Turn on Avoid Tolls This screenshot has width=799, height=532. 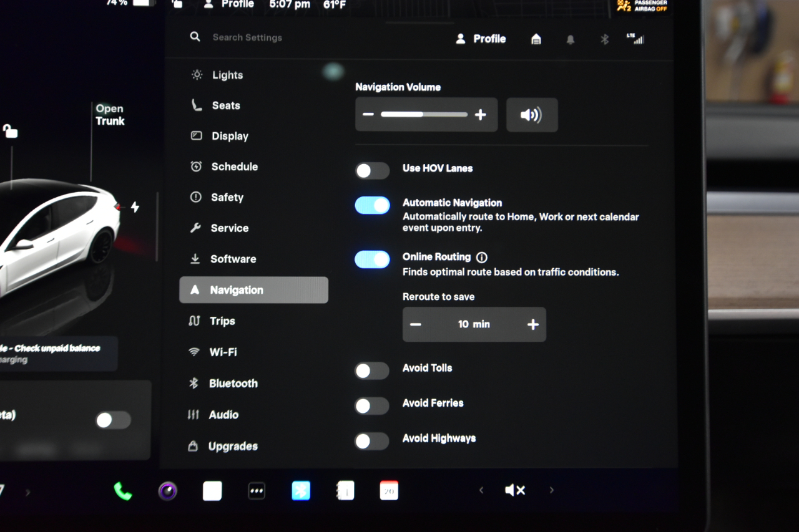(372, 370)
